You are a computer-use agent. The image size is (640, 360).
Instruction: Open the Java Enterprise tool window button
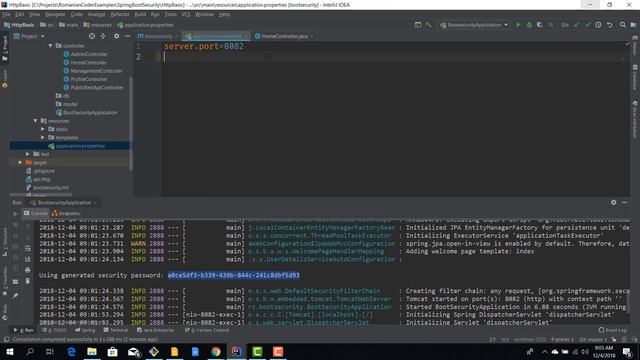pos(156,330)
